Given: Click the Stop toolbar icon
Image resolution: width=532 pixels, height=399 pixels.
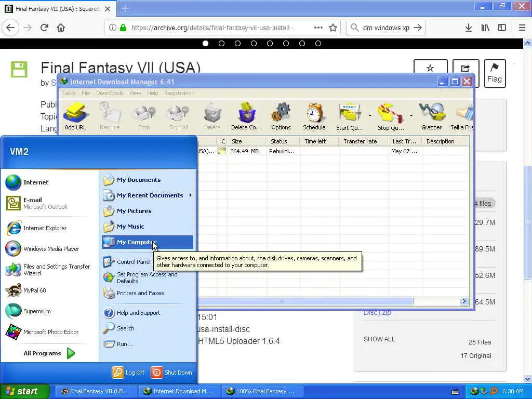Looking at the screenshot, I should [x=144, y=116].
